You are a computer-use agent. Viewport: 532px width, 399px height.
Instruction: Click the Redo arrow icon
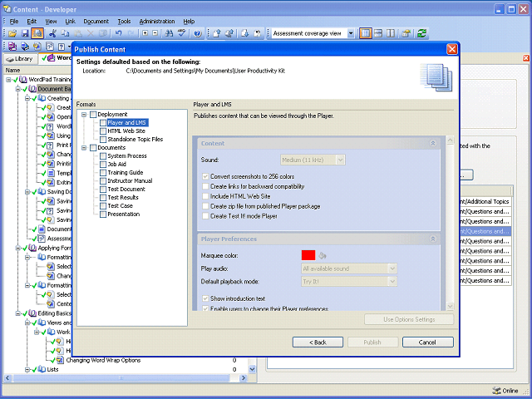(x=131, y=33)
